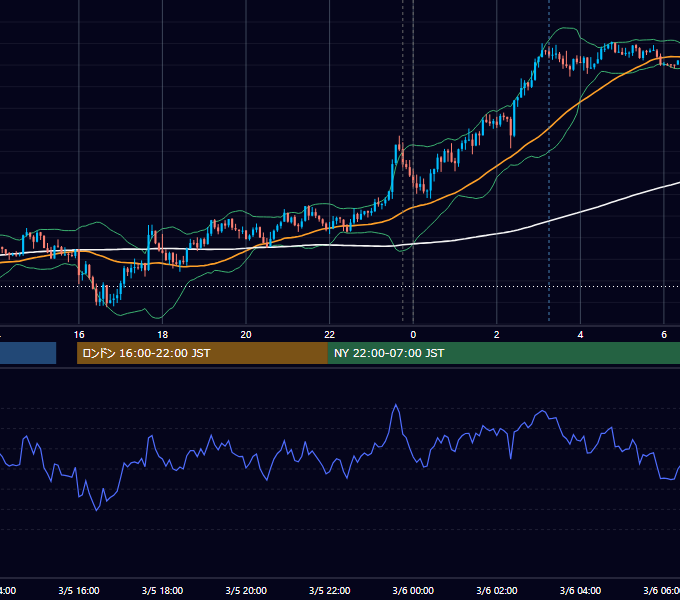Click the 3/5 16:00 date label
This screenshot has width=680, height=600.
click(x=79, y=591)
